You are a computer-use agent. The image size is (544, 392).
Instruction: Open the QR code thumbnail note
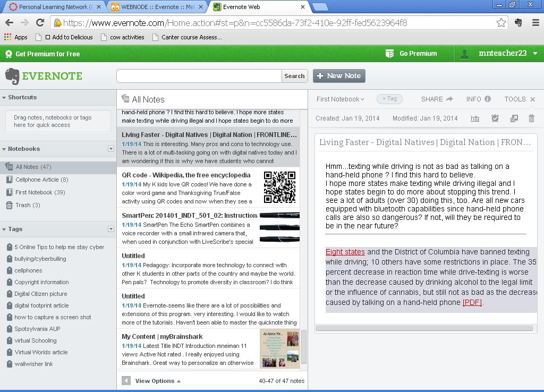pos(279,187)
